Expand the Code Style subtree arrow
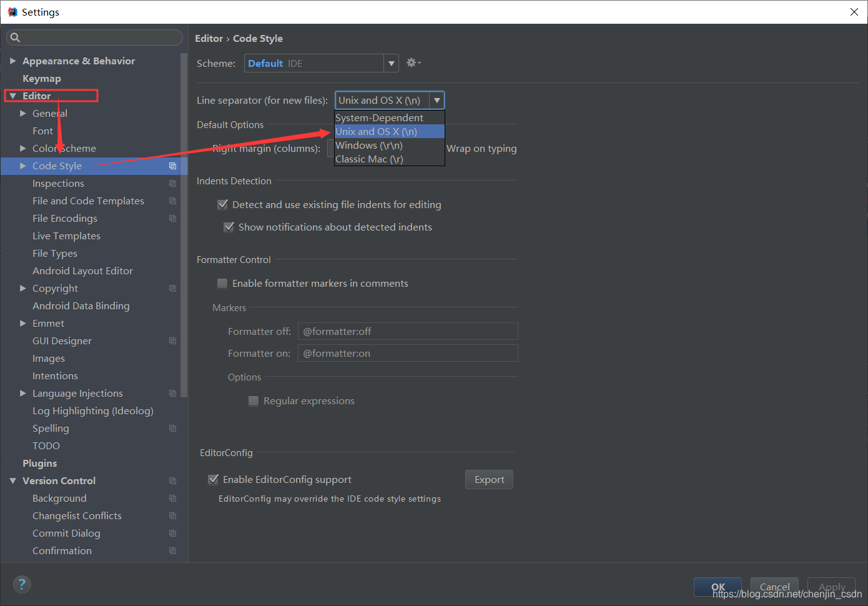Viewport: 868px width, 606px height. point(23,166)
